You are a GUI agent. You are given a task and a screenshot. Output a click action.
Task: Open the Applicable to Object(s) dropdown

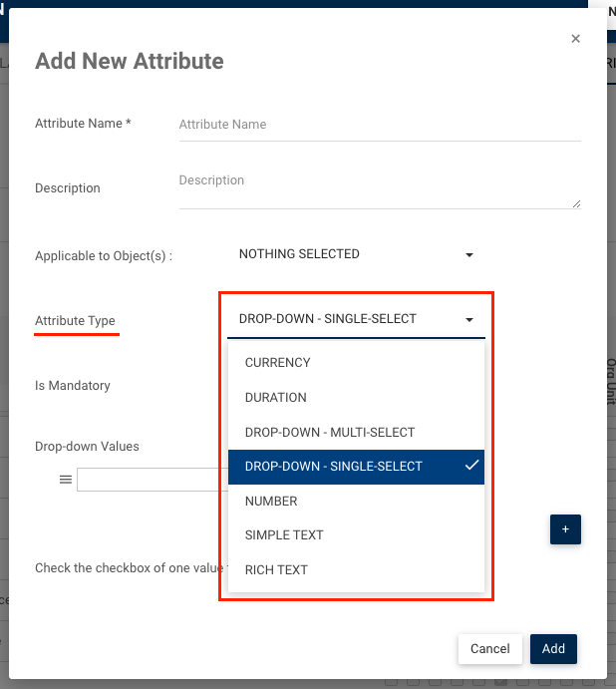tap(354, 254)
